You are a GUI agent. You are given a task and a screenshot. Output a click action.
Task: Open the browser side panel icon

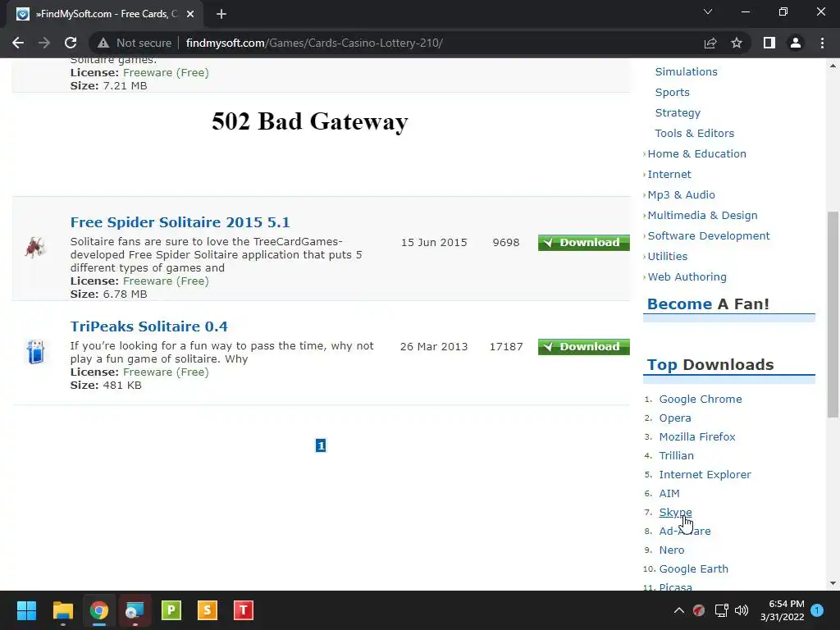click(769, 43)
